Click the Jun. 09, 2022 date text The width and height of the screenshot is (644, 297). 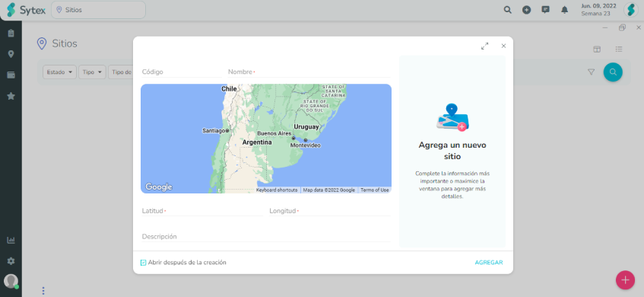coord(599,6)
